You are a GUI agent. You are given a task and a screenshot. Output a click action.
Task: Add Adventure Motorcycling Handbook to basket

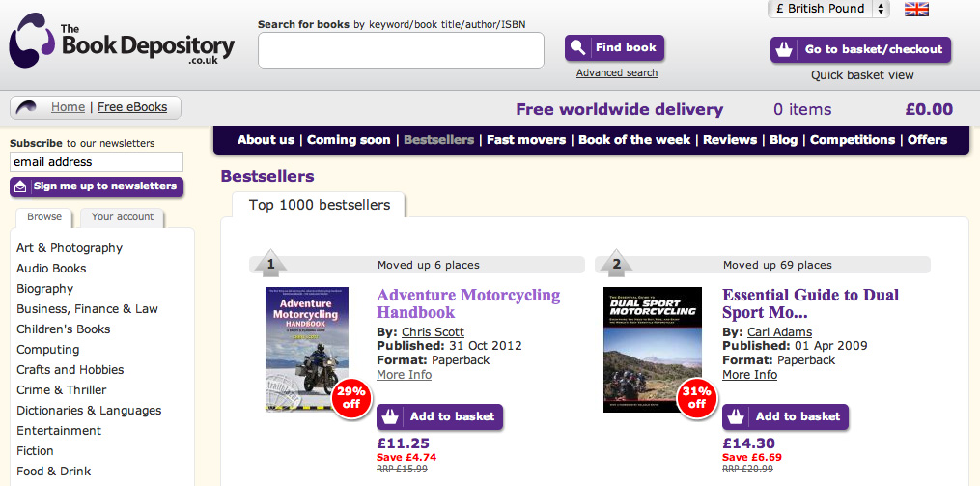[439, 416]
